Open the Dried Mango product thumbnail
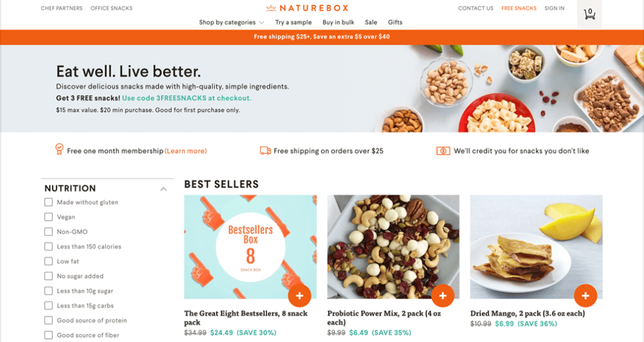 tap(536, 246)
